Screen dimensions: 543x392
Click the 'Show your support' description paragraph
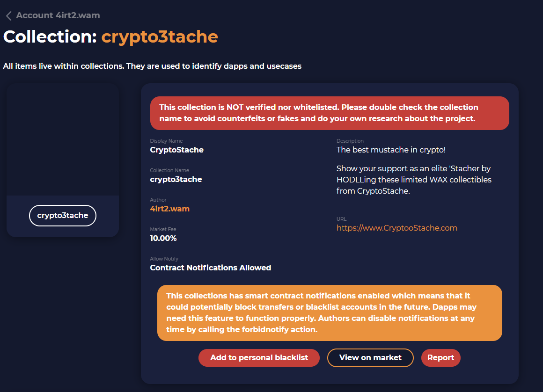coord(414,180)
